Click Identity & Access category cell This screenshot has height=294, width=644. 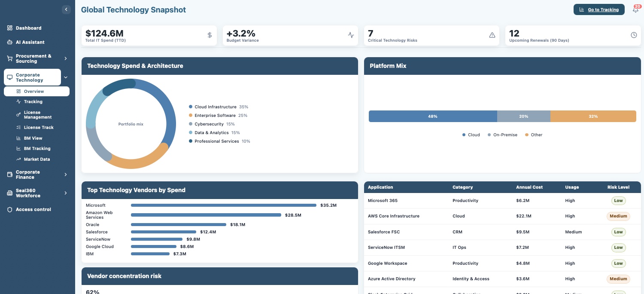471,279
